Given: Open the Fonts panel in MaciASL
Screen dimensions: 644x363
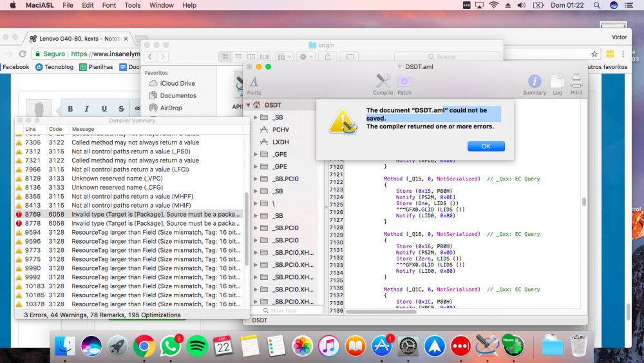Looking at the screenshot, I should click(x=254, y=86).
